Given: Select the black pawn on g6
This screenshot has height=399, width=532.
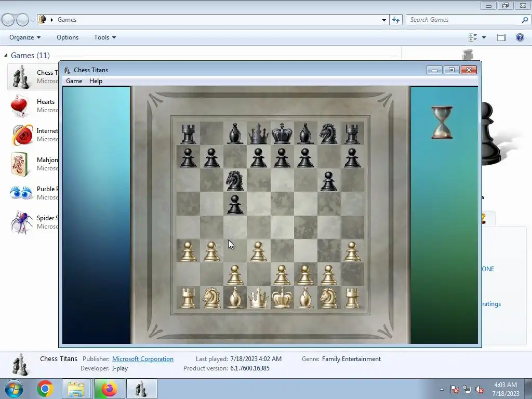Looking at the screenshot, I should click(328, 181).
